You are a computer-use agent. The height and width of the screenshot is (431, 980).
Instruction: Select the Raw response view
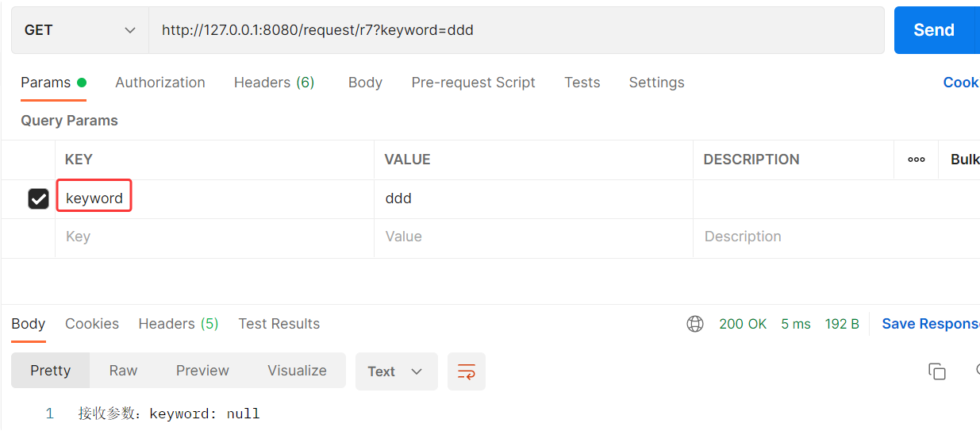click(x=123, y=371)
